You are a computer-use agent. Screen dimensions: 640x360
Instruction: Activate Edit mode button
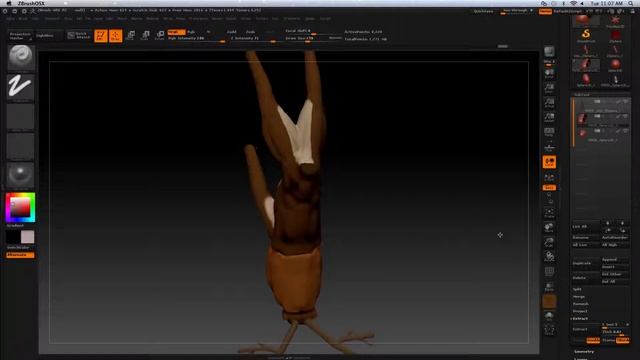[101, 36]
